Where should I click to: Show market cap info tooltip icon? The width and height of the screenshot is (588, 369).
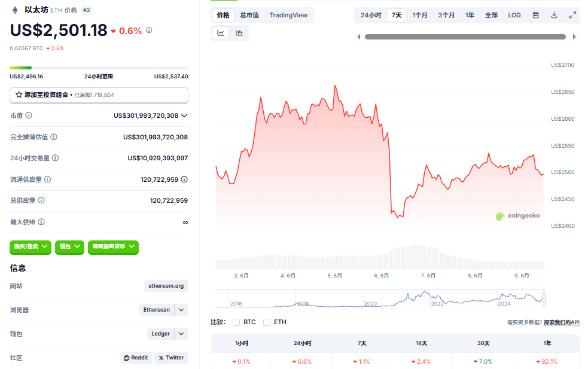point(29,115)
